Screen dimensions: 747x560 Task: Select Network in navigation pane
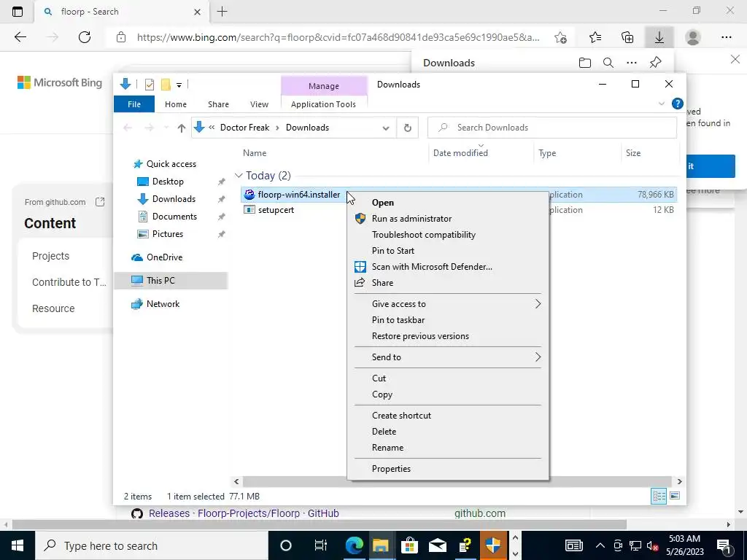click(x=163, y=304)
